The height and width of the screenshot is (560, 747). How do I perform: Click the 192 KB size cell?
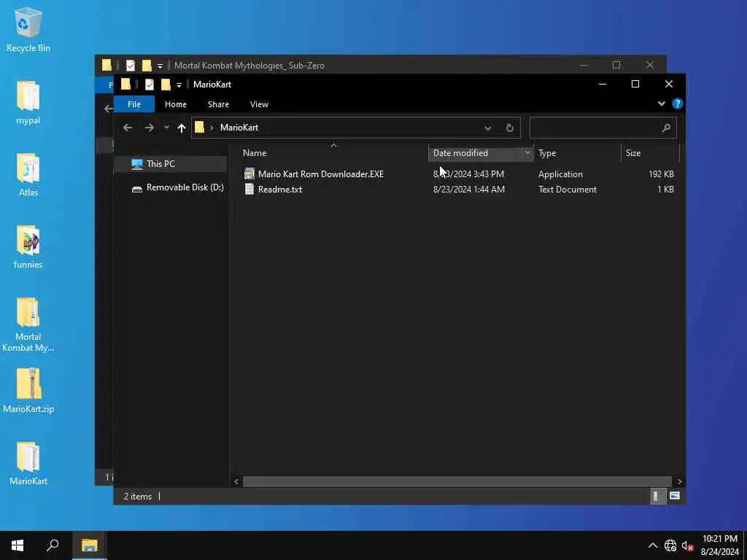pyautogui.click(x=661, y=174)
